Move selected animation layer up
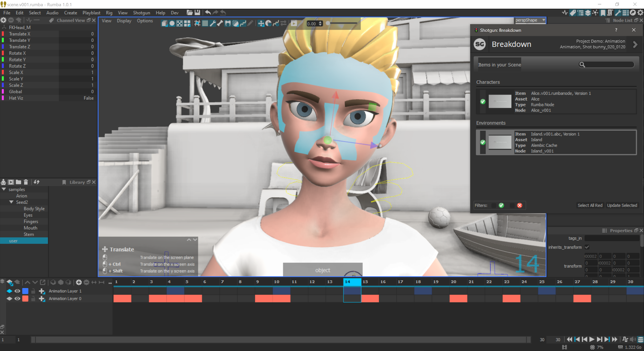Viewport: 644px width, 351px height. pos(28,282)
